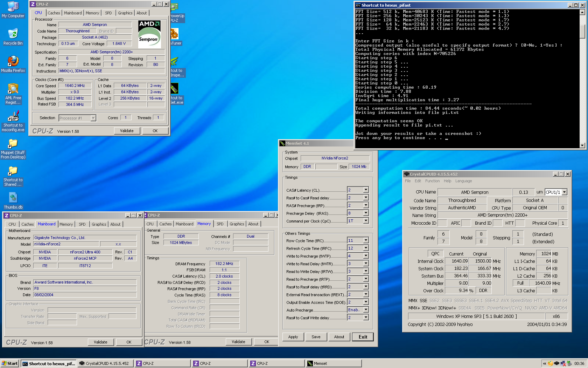Image resolution: width=588 pixels, height=368 pixels.
Task: Click the About button in MemSet
Action: (x=339, y=337)
